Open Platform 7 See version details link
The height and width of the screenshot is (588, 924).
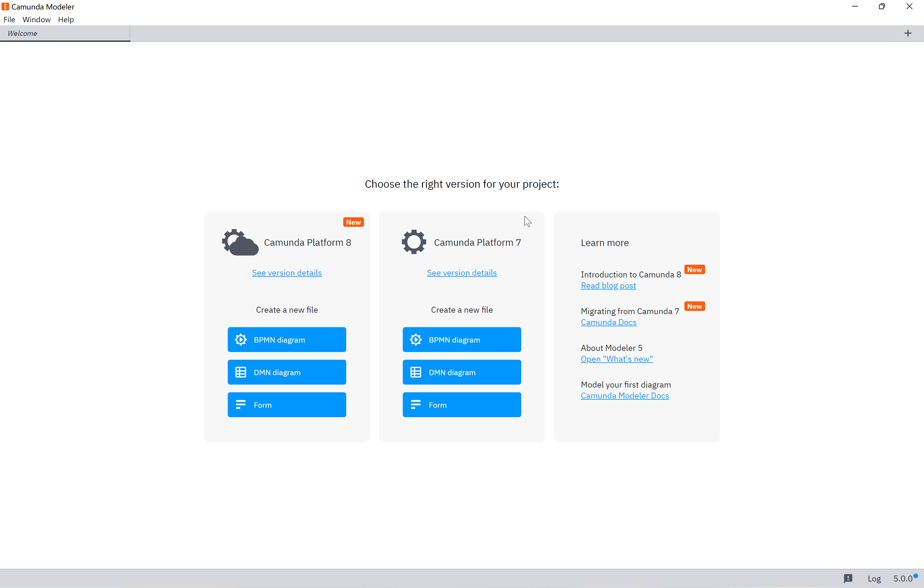click(x=462, y=273)
